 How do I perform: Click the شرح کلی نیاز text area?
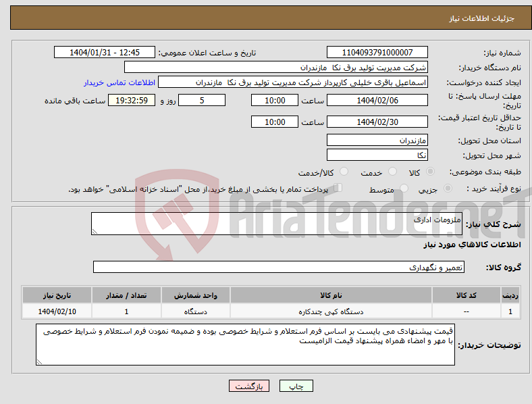pos(277,224)
